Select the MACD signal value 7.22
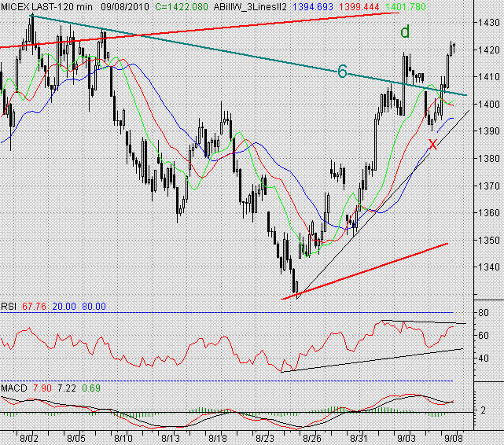Viewport: 504px width, 445px height. [67, 388]
